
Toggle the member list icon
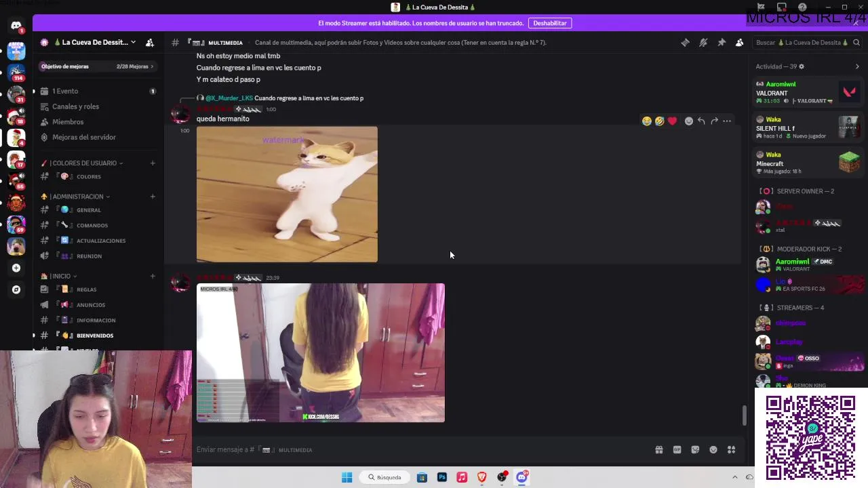pyautogui.click(x=740, y=42)
